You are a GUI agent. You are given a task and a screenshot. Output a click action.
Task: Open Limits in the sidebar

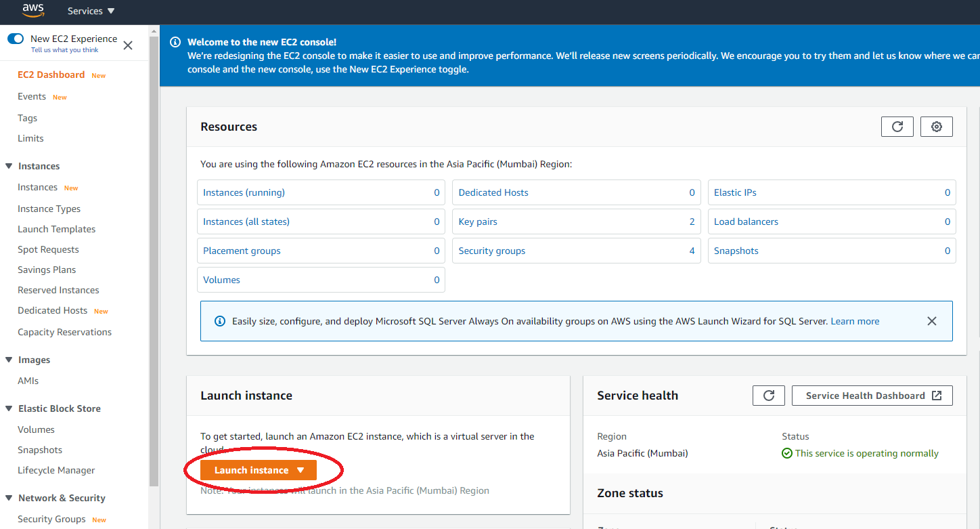tap(30, 138)
